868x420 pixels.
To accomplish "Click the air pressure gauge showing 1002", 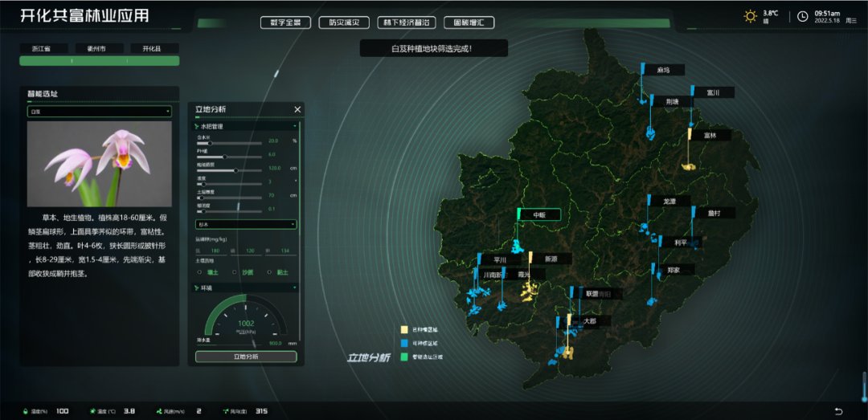I will coord(246,316).
